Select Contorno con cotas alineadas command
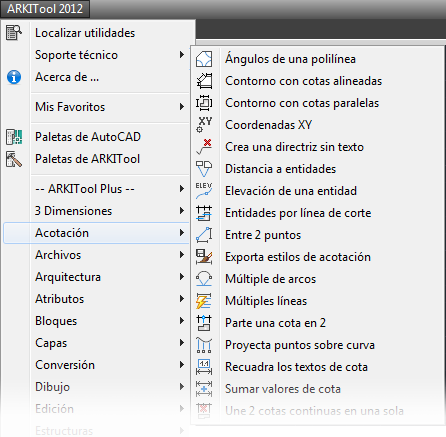The image size is (446, 437). 304,81
